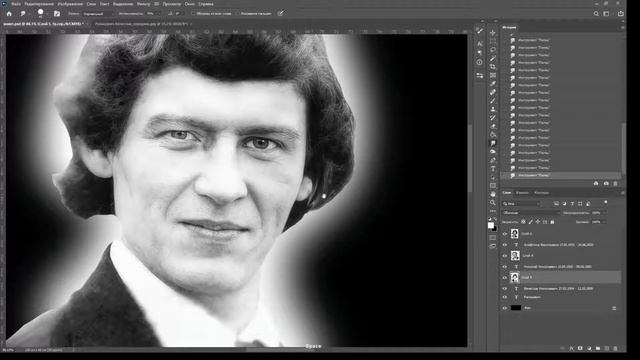640x360 pixels.
Task: Click the Слой 4 layer thumbnail
Action: pos(515,256)
